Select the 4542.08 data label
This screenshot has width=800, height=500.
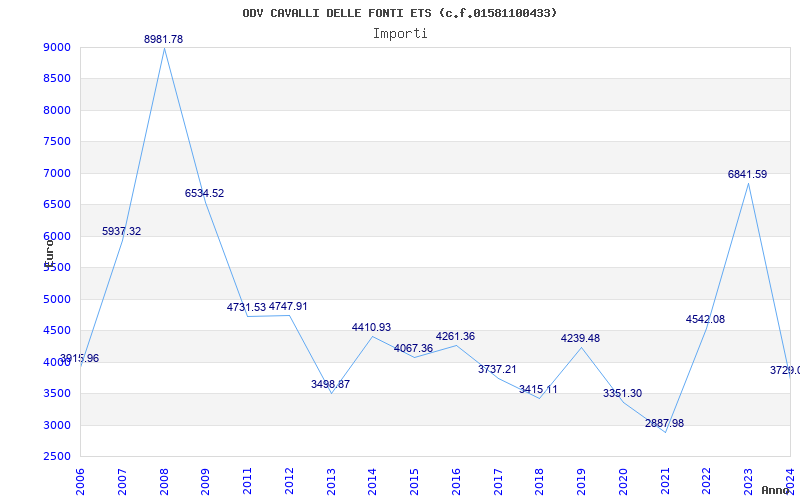[x=705, y=319]
